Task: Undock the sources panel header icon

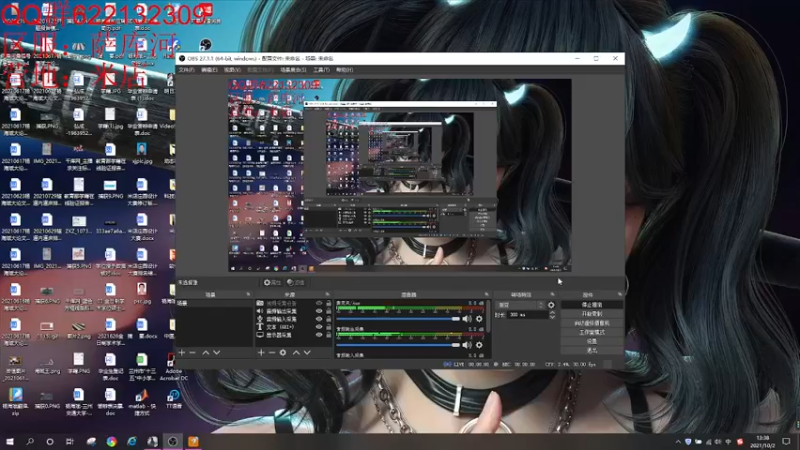Action: [x=328, y=294]
